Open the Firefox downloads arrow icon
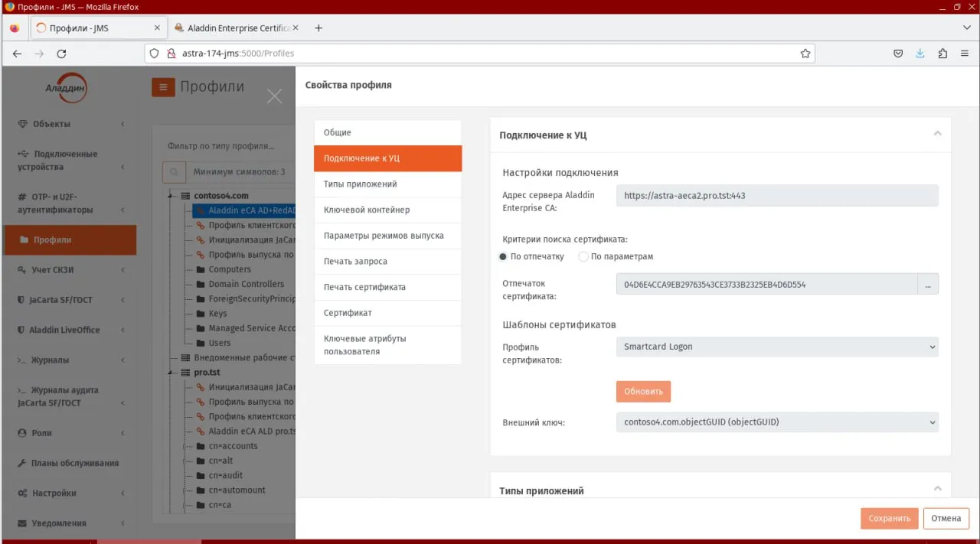980x544 pixels. pyautogui.click(x=920, y=54)
